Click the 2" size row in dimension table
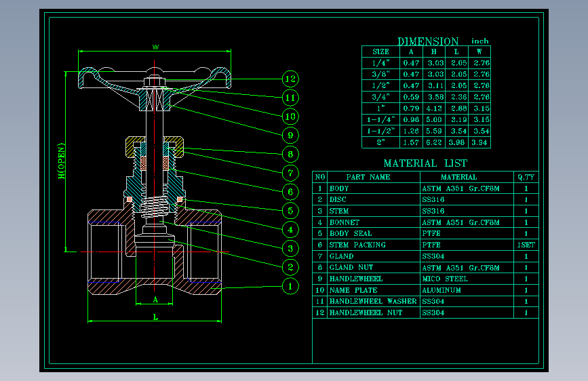 pos(426,142)
